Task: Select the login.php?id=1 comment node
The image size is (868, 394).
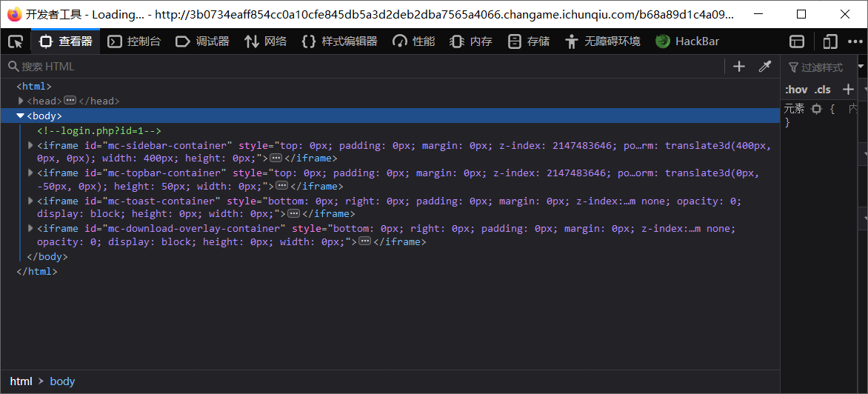Action: click(99, 131)
